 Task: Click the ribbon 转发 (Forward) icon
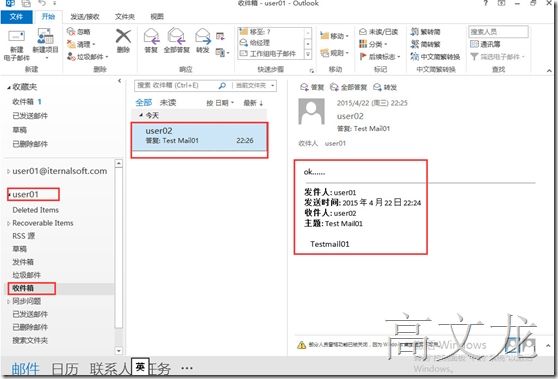[203, 41]
